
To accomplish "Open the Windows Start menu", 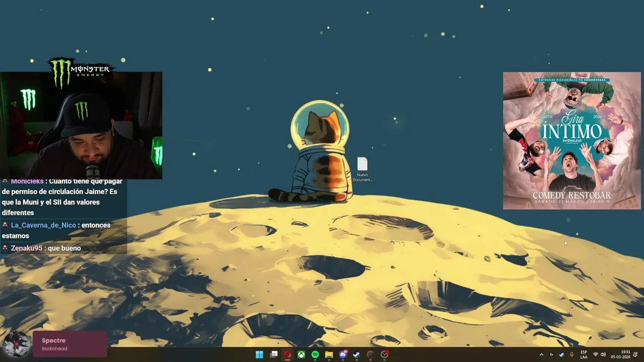I will 259,354.
